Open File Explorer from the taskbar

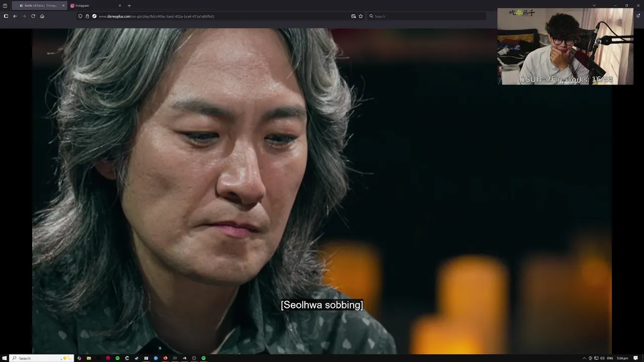[89, 358]
